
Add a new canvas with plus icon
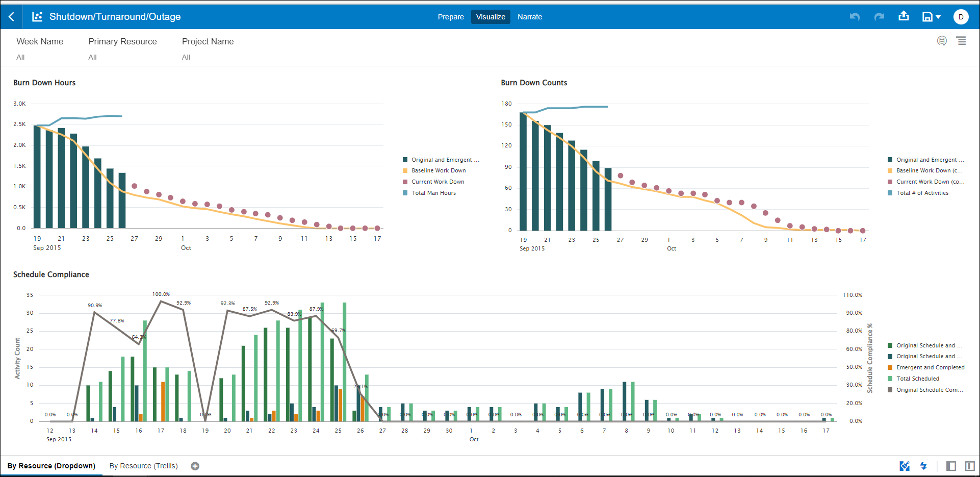195,466
